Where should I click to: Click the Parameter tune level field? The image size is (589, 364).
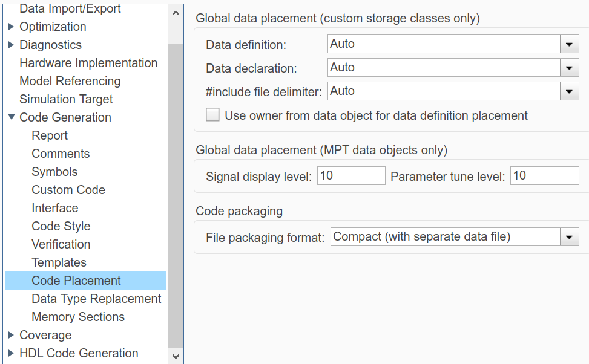(x=544, y=176)
